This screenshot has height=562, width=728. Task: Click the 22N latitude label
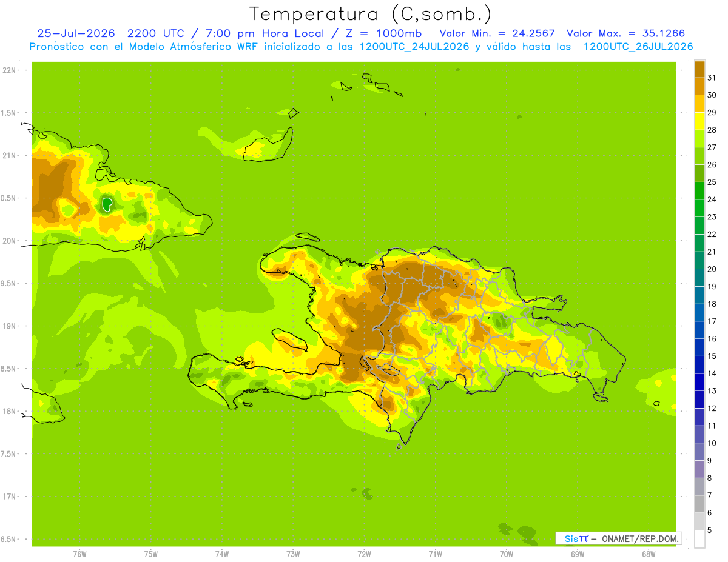pos(8,70)
